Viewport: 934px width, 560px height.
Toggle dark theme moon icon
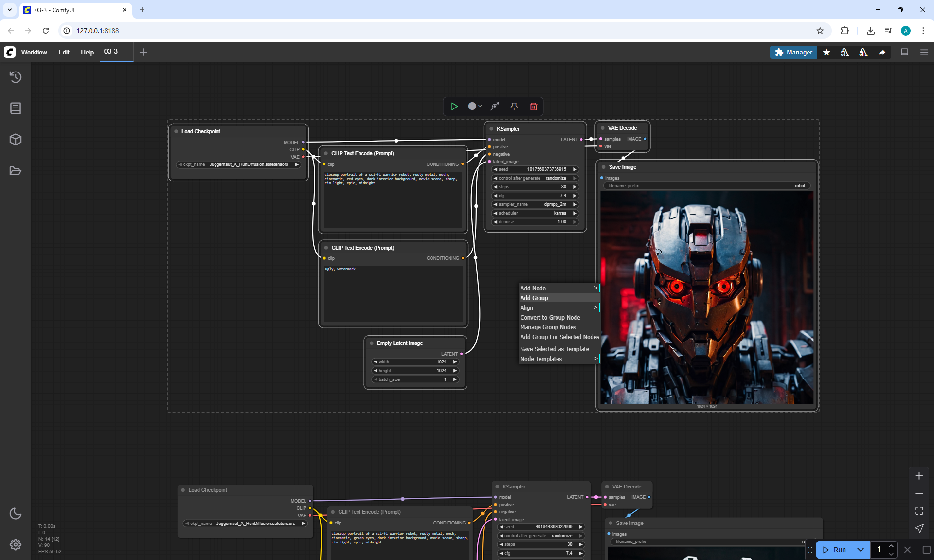click(x=16, y=513)
